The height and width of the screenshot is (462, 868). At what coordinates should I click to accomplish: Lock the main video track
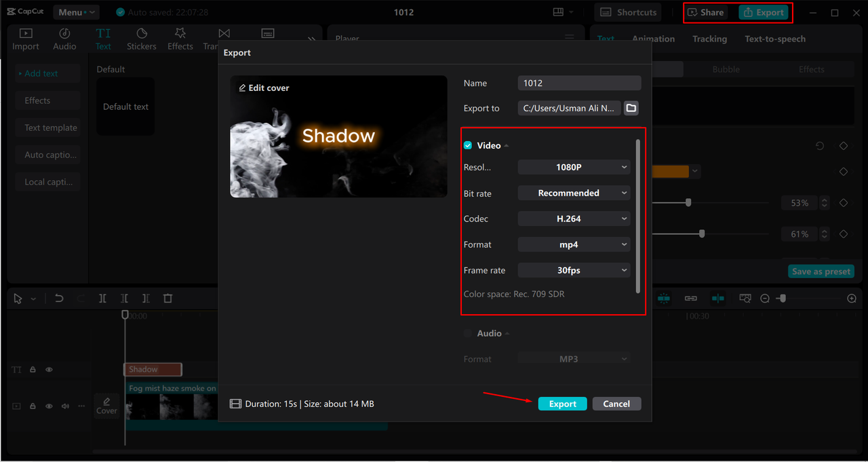(33, 406)
